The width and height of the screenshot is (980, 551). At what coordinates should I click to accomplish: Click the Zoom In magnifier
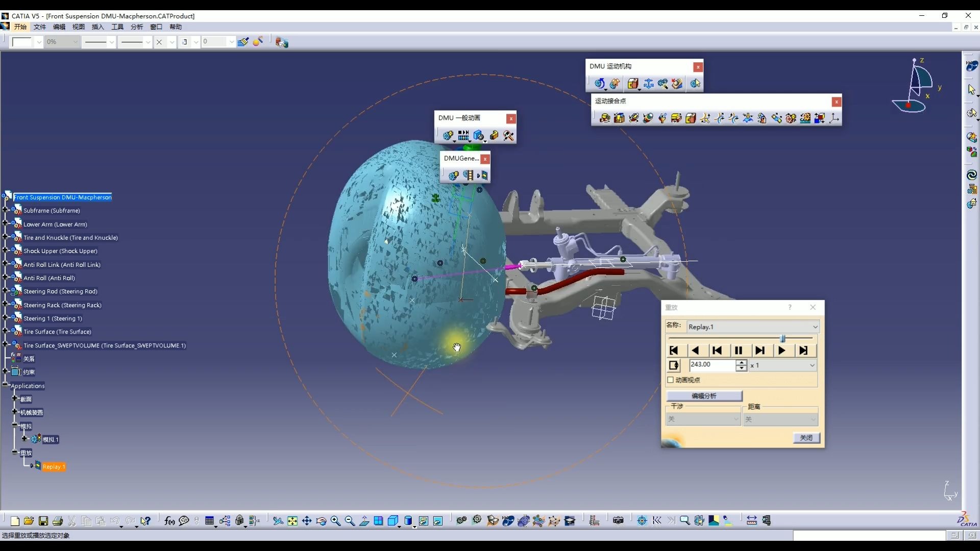click(335, 521)
